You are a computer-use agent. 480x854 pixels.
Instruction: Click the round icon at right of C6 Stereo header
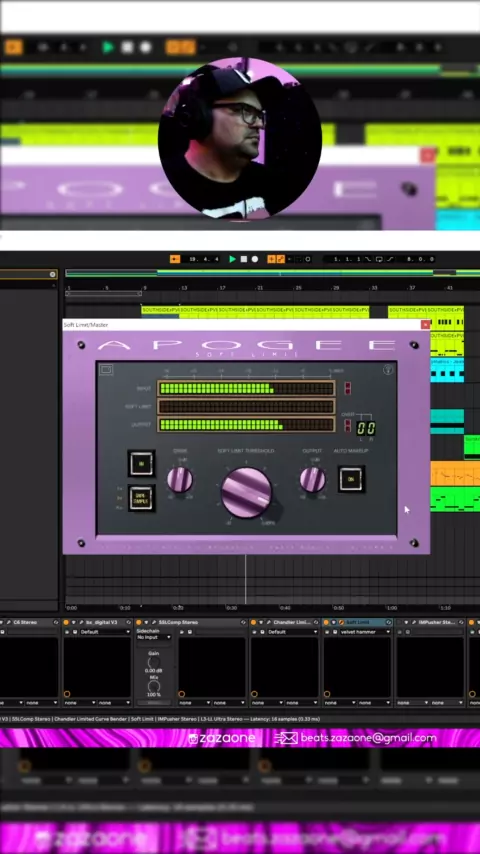click(56, 622)
